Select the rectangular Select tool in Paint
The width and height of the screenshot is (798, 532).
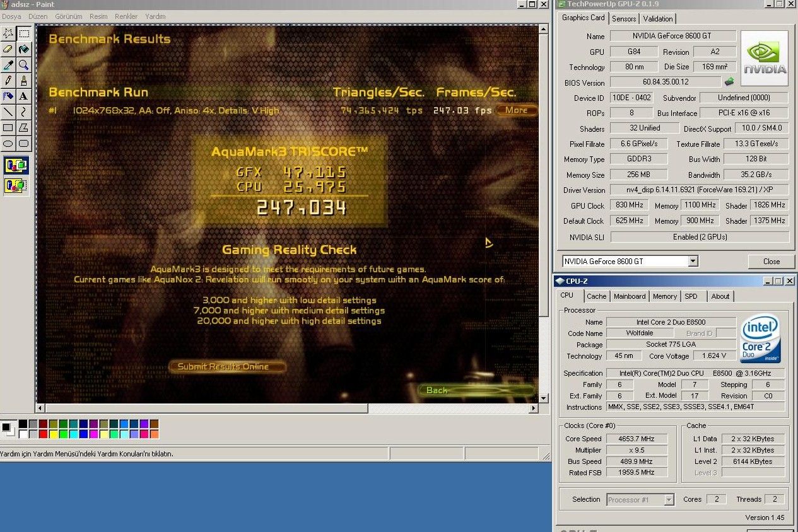[24, 33]
